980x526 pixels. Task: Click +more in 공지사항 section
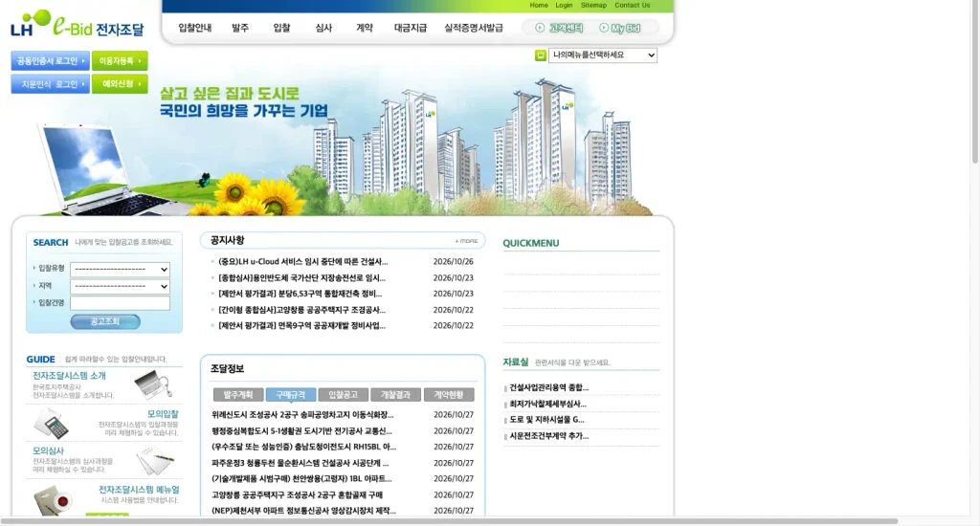click(x=466, y=241)
